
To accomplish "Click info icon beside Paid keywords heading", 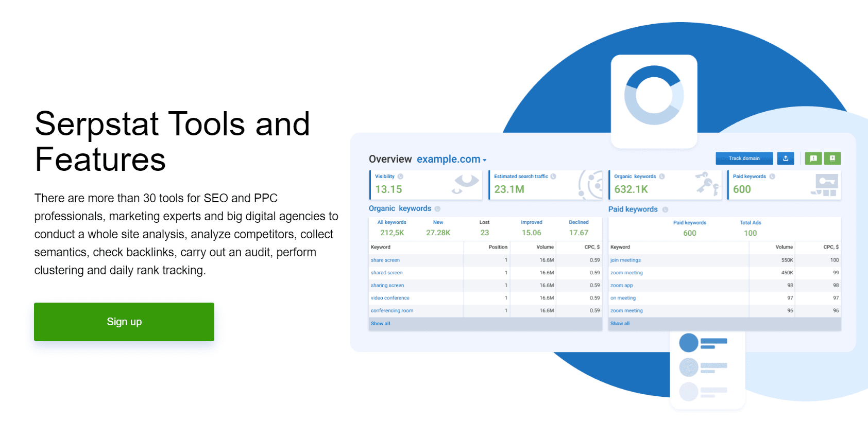I will tap(665, 209).
